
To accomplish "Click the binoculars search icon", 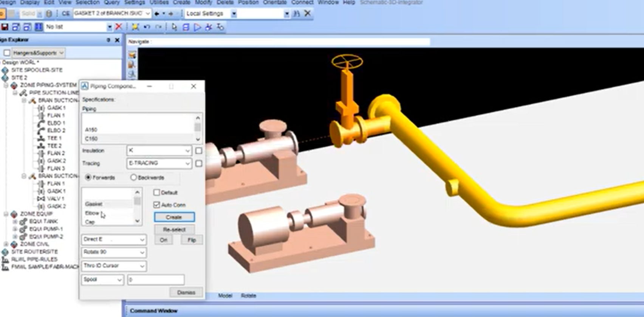I will (297, 14).
